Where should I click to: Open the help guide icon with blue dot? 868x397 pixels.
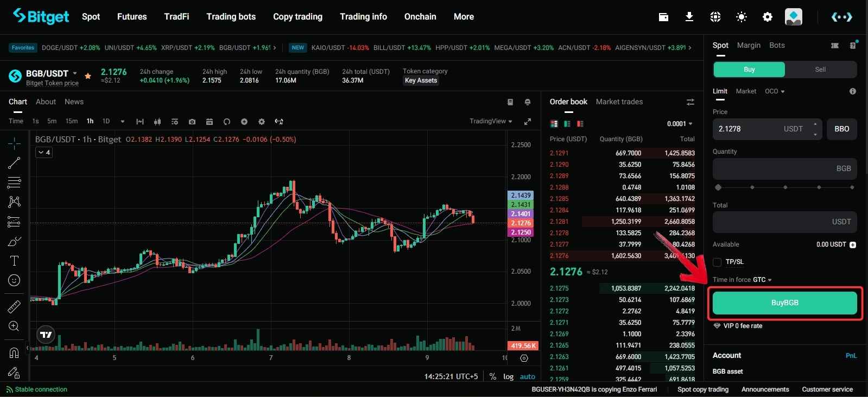tap(853, 45)
